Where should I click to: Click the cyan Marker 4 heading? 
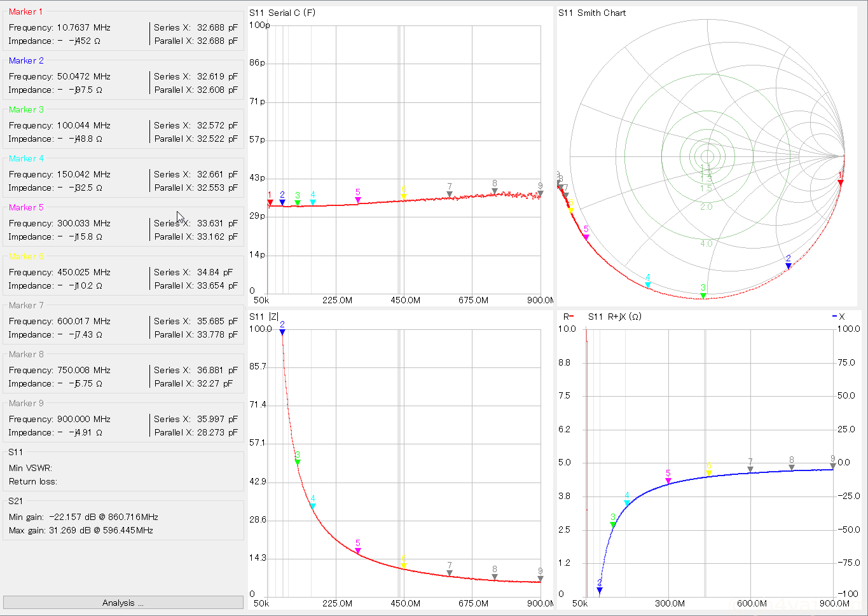[x=26, y=158]
